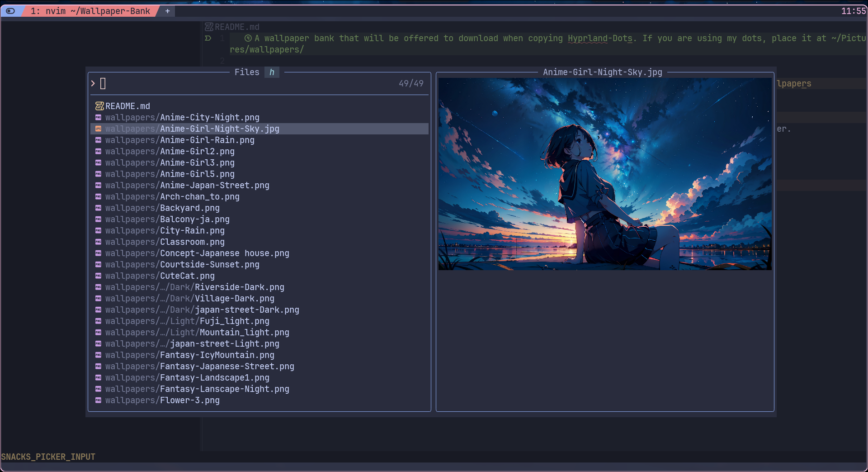This screenshot has height=472, width=868.
Task: Click the Anime-Girl-Night-Sky preview image
Action: coord(605,174)
